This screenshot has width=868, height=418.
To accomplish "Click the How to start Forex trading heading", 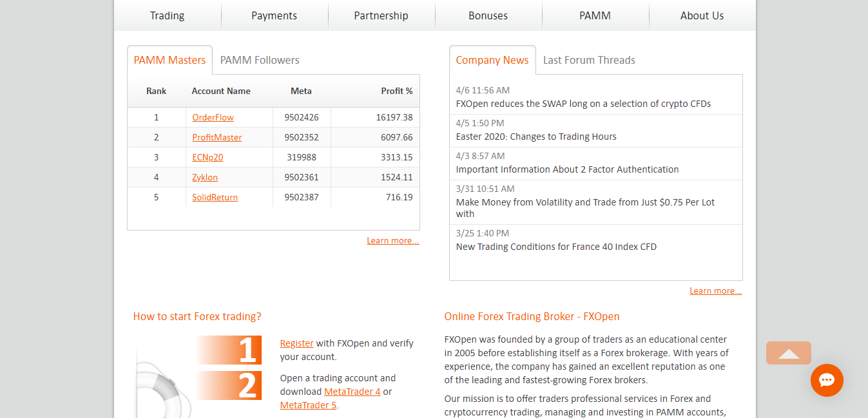I will 197,316.
